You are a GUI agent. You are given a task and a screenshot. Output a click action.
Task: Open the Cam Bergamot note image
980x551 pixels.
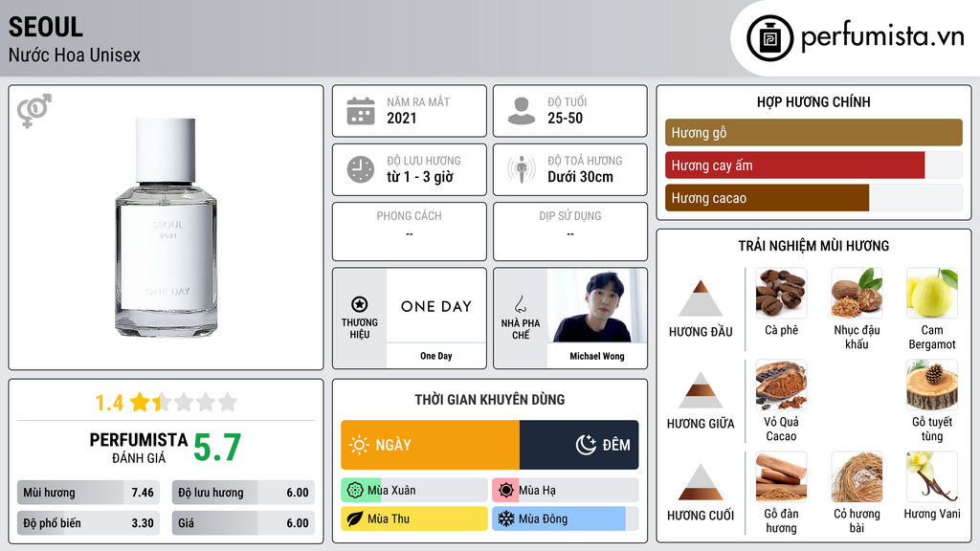tap(932, 293)
